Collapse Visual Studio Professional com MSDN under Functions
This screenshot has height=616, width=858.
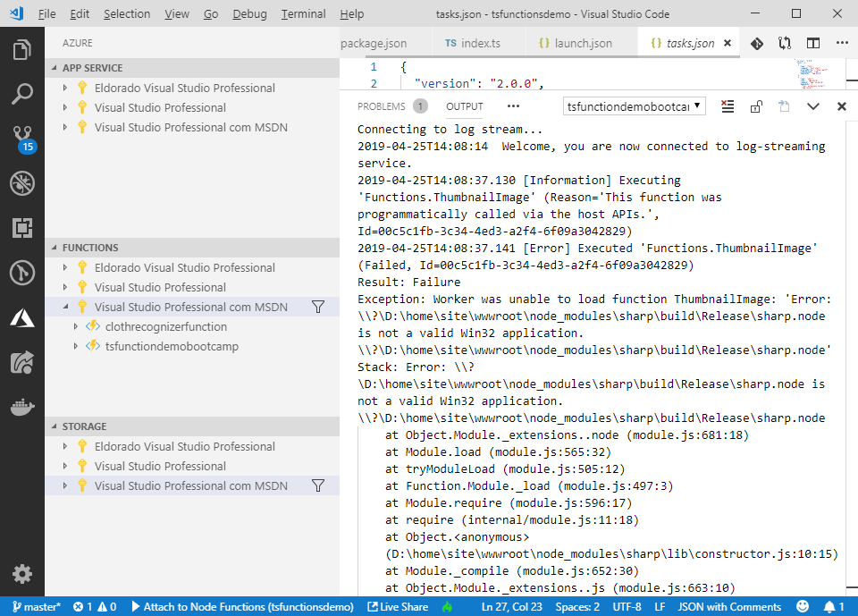coord(64,307)
